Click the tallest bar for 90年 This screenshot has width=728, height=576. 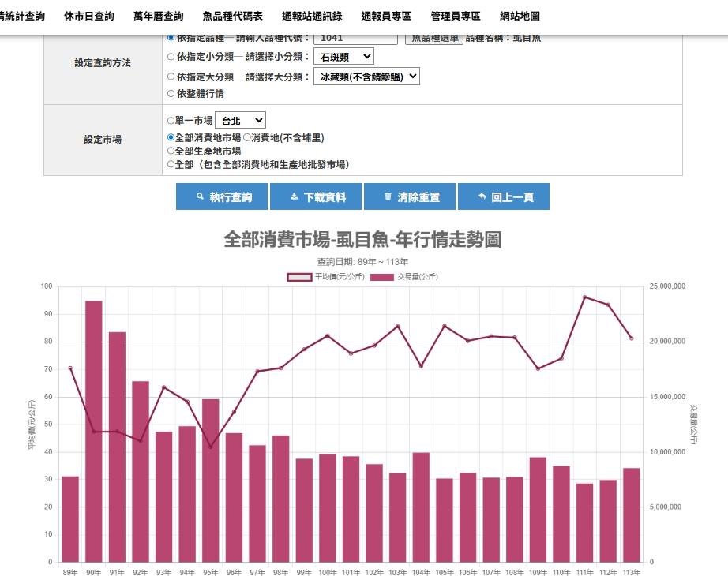click(94, 431)
